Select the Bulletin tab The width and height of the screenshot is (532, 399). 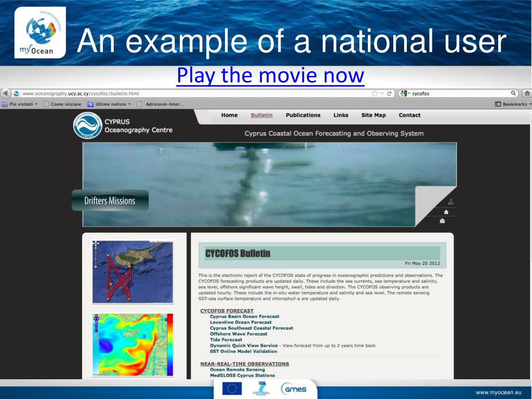tap(262, 115)
